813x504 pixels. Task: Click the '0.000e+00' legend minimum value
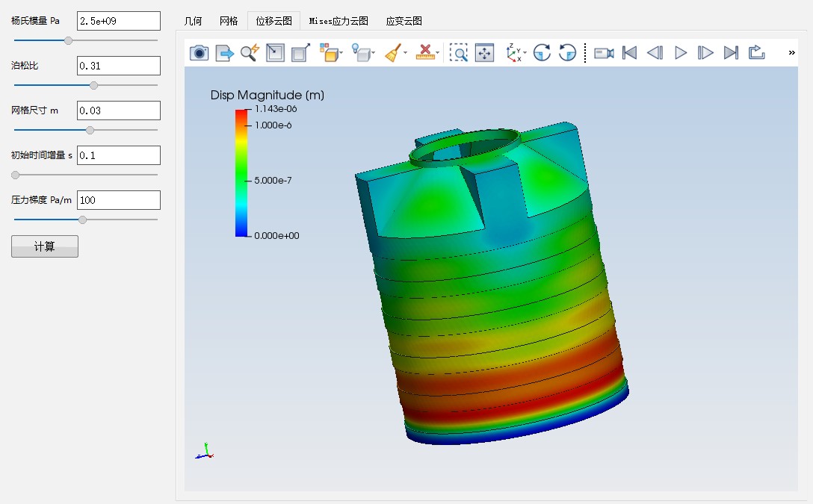point(276,236)
